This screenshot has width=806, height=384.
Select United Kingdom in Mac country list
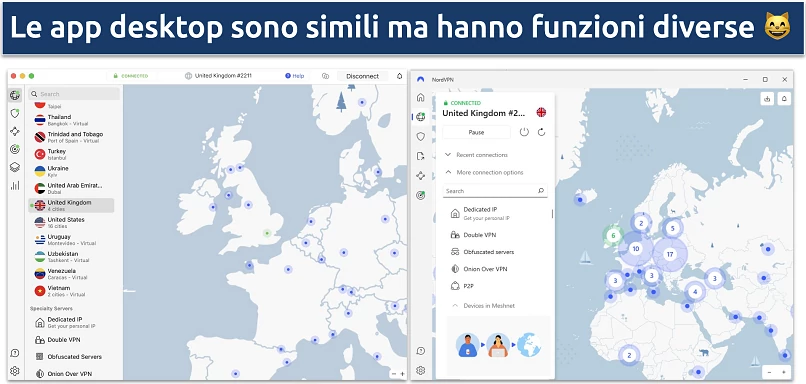pyautogui.click(x=72, y=205)
